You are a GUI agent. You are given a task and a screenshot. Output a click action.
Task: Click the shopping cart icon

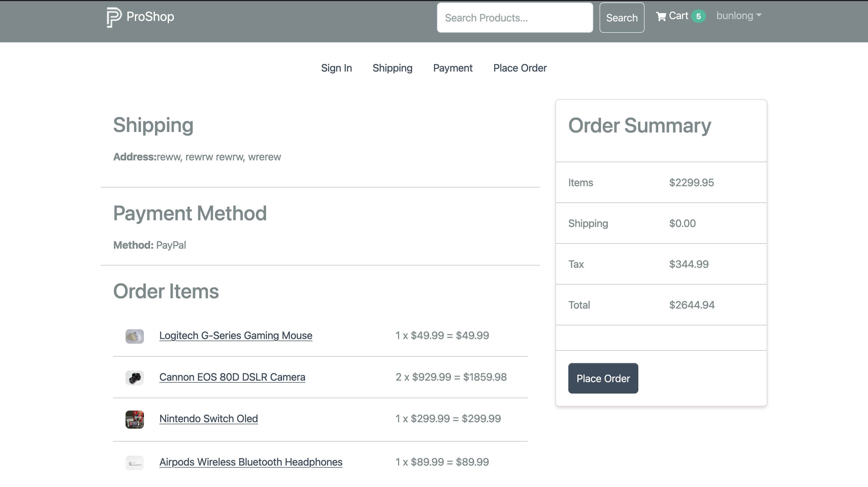coord(661,16)
